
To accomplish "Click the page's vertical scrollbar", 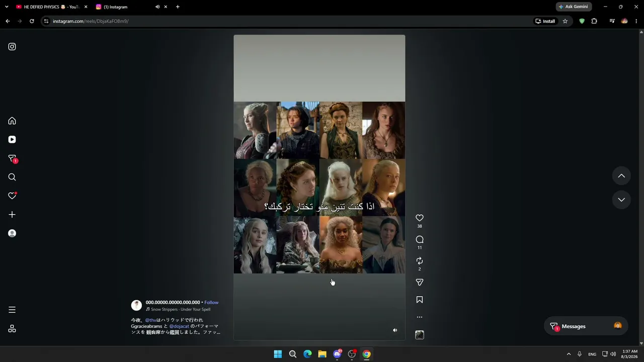I will click(641, 188).
